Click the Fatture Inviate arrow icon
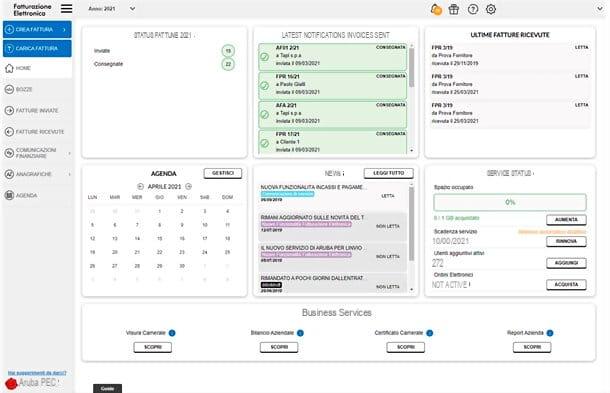Viewport: 610px width, 393px height. [9, 111]
